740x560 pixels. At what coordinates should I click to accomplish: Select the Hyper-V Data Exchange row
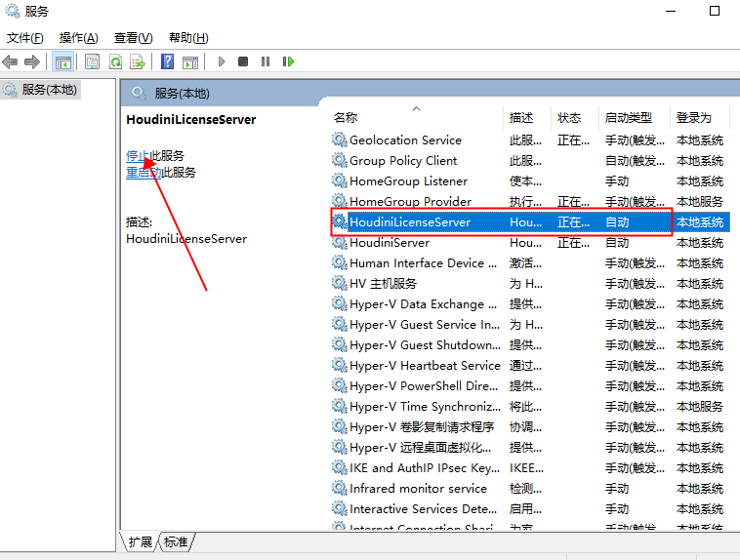(x=530, y=304)
